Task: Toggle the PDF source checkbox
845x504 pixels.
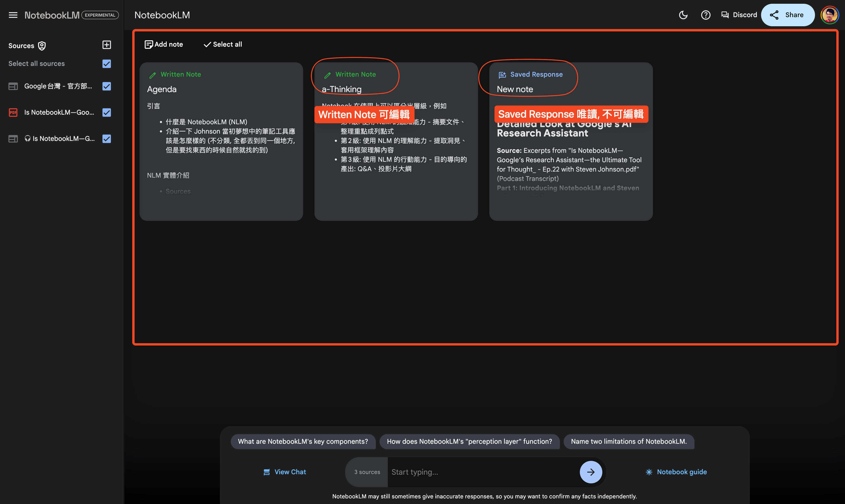Action: point(107,113)
